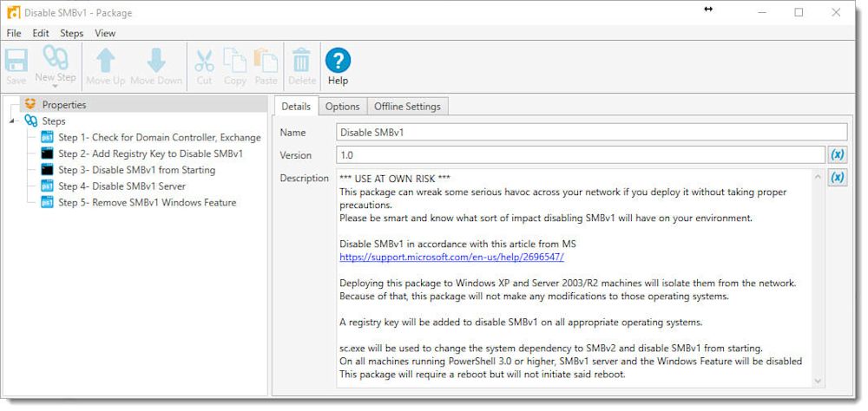The width and height of the screenshot is (868, 411).
Task: Select Step 5- Remove SMBv1 Windows Feature
Action: pyautogui.click(x=148, y=202)
